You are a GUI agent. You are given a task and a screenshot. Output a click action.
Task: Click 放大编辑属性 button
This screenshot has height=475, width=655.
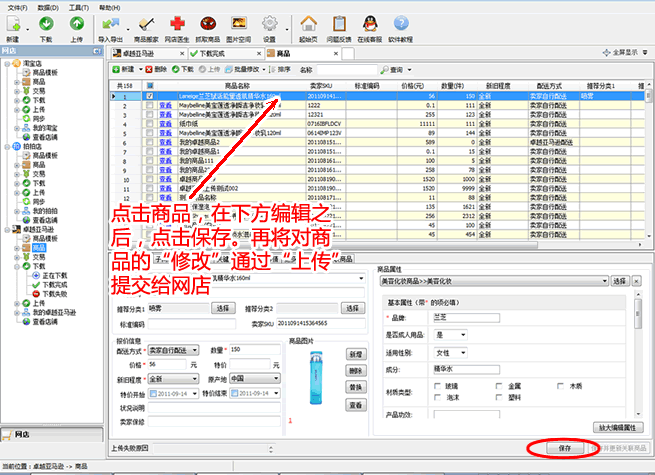point(617,427)
